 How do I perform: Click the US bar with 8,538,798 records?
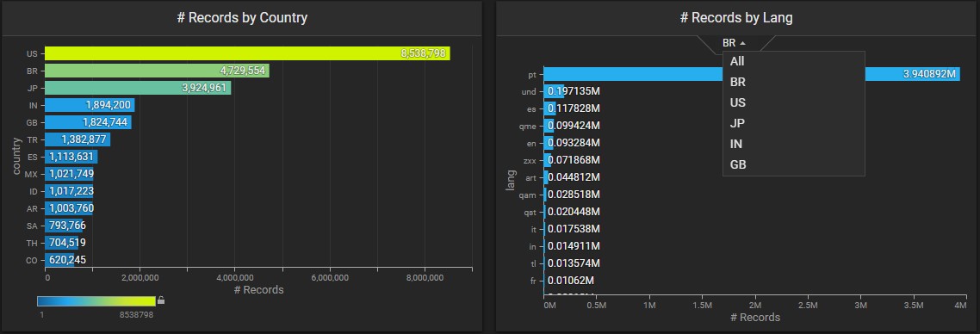tap(247, 53)
